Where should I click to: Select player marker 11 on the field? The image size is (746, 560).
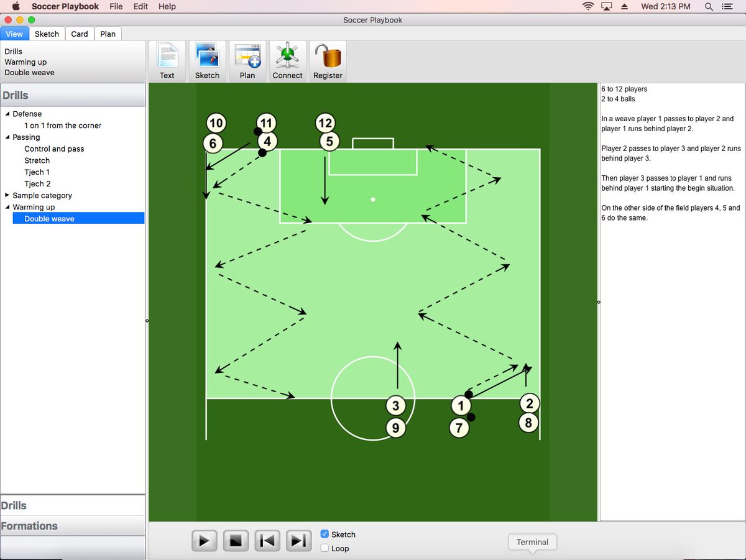pos(266,123)
